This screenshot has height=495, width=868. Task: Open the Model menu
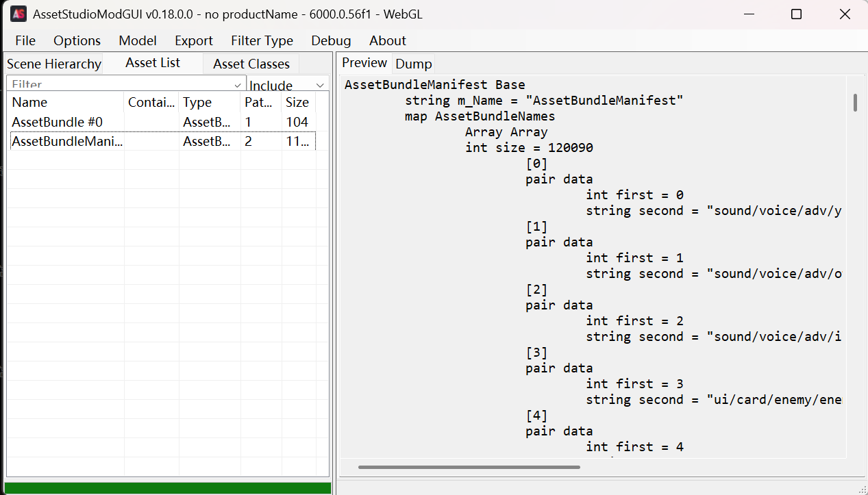point(138,40)
